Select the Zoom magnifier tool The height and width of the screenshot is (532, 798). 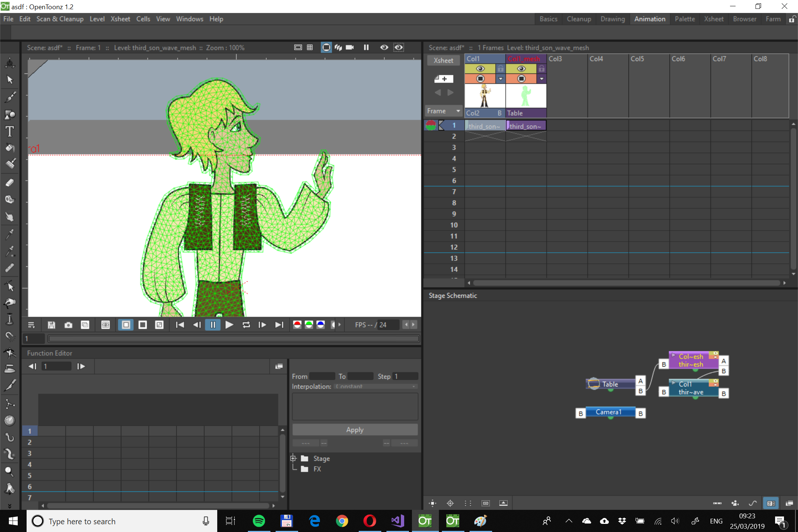10,471
